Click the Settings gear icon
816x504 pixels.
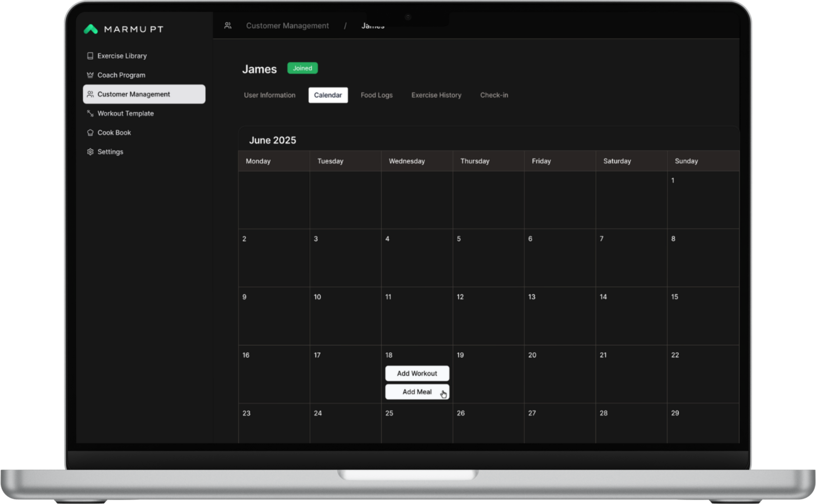pyautogui.click(x=90, y=152)
